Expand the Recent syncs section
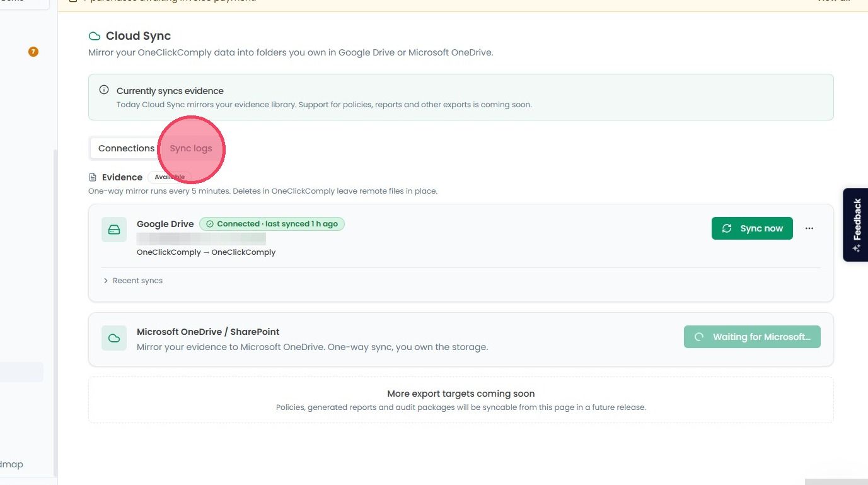Image resolution: width=868 pixels, height=485 pixels. point(133,281)
